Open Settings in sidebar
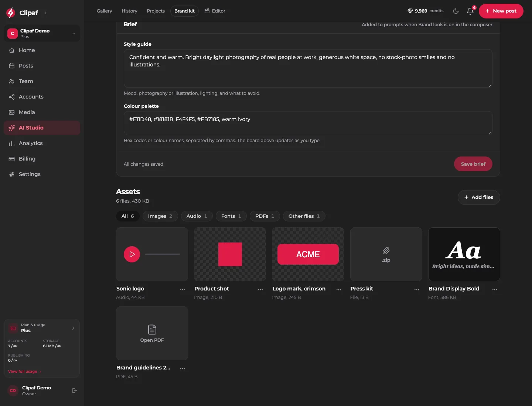The width and height of the screenshot is (532, 406). click(42, 174)
